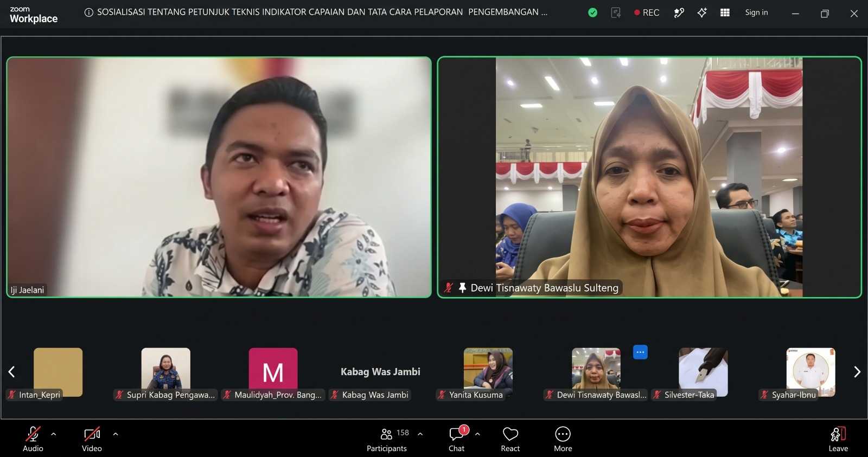Open the grayed notes icon in the top bar
The image size is (868, 457).
point(616,12)
